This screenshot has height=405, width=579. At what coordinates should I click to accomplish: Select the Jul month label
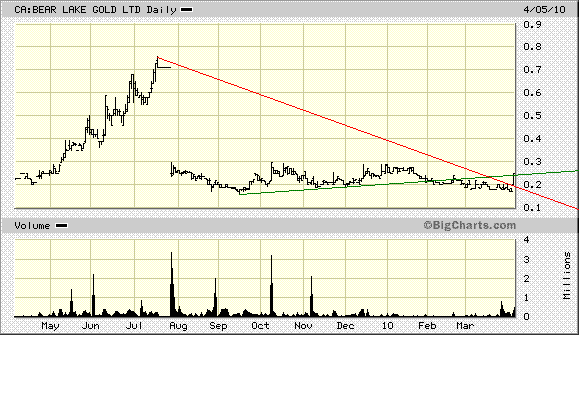coord(134,326)
